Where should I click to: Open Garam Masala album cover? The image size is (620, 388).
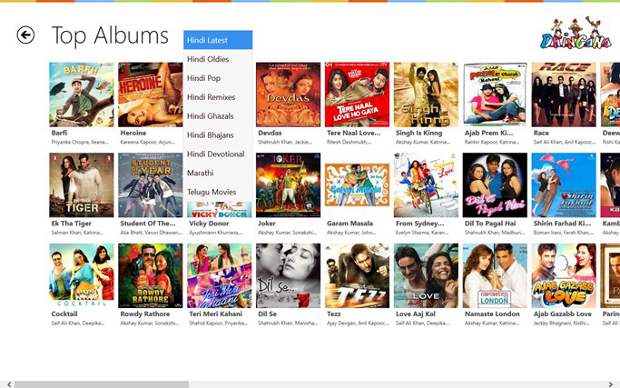(357, 185)
